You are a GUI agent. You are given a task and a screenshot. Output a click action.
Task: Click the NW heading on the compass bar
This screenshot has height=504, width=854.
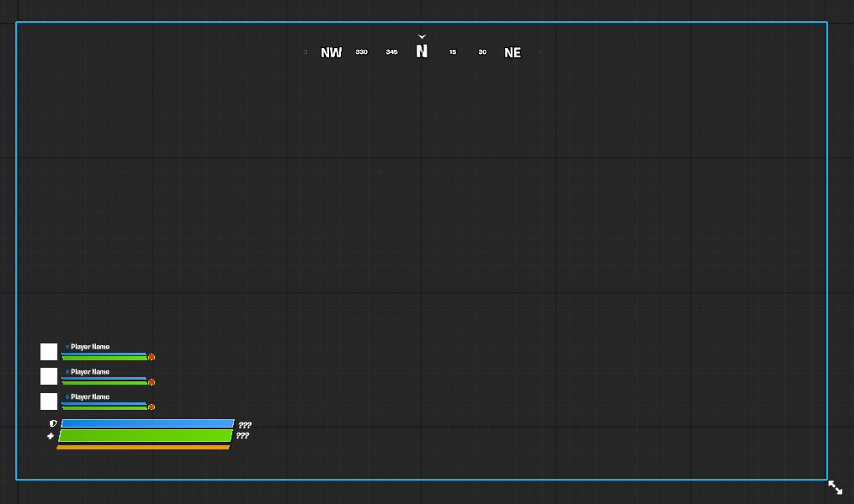332,52
